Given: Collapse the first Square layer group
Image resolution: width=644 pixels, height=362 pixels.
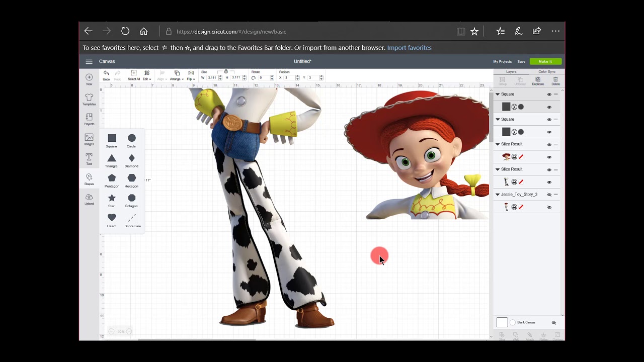Looking at the screenshot, I should click(x=498, y=94).
